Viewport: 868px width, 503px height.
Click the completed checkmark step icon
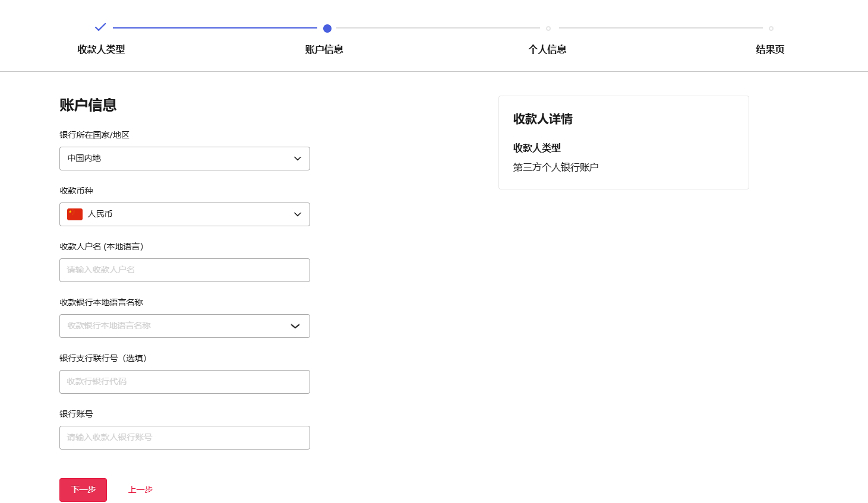pyautogui.click(x=100, y=27)
